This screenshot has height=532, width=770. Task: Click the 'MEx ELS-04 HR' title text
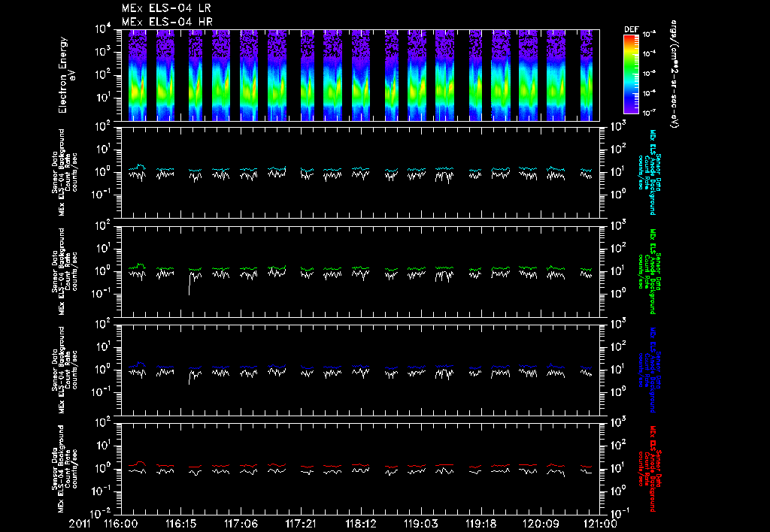(x=167, y=22)
